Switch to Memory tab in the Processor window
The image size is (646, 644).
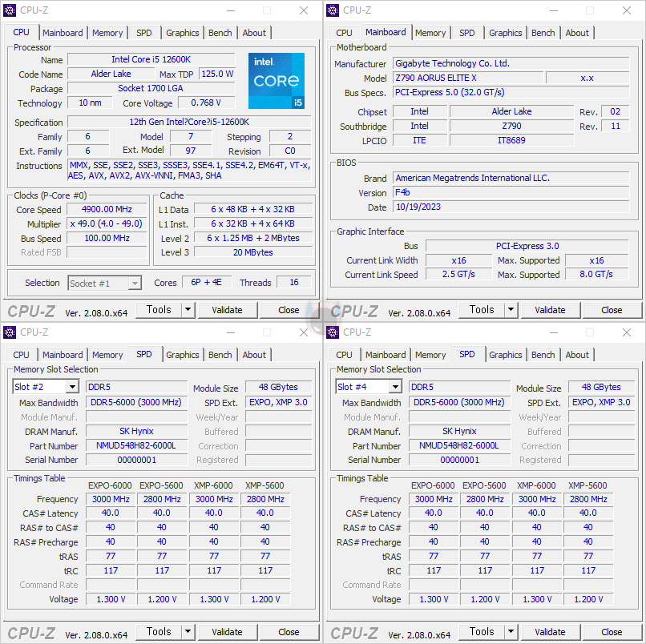(x=107, y=33)
